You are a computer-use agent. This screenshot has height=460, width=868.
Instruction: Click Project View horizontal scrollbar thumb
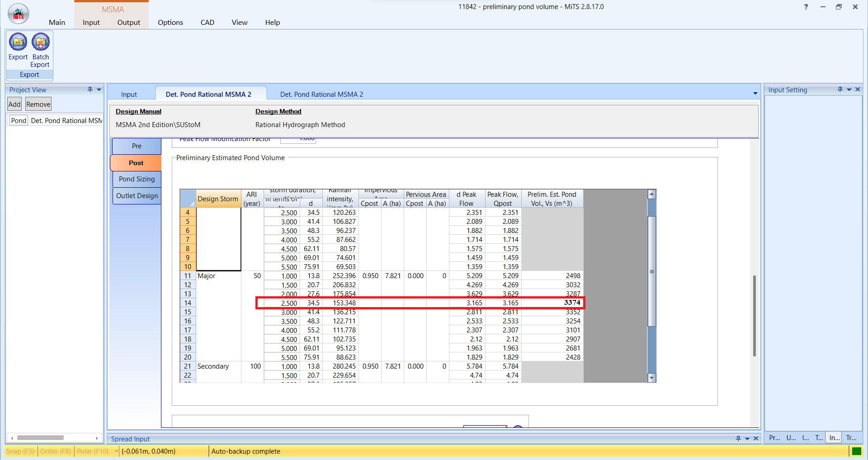[x=40, y=437]
